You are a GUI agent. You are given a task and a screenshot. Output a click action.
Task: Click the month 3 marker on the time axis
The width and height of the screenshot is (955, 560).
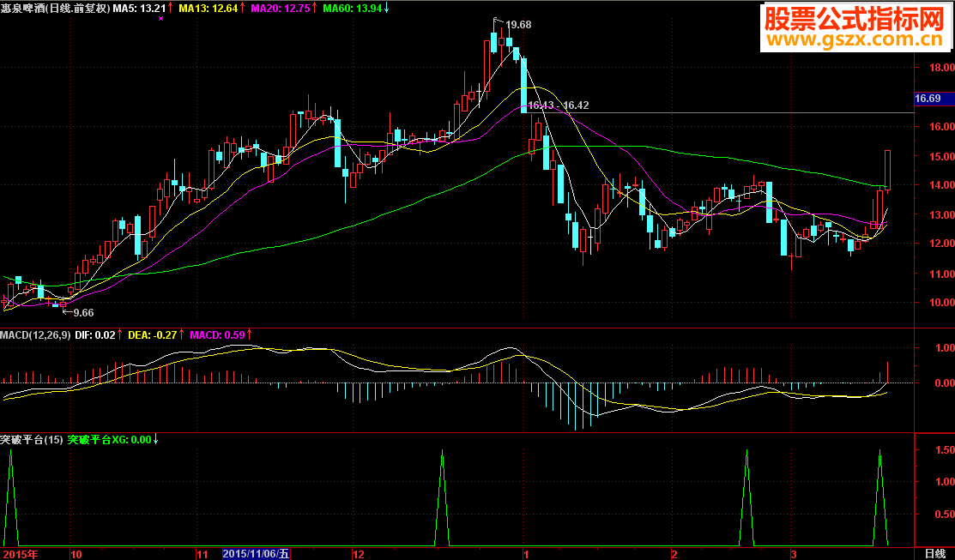click(x=793, y=554)
